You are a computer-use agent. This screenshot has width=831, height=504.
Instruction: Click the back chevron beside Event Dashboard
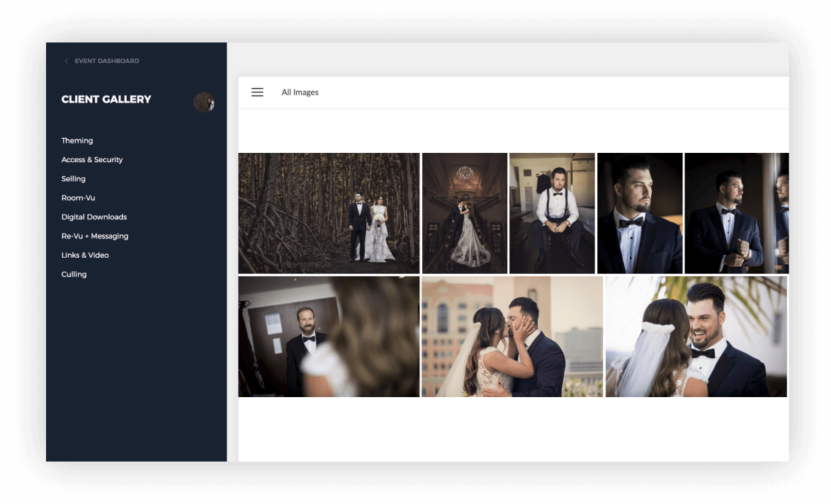pos(67,61)
